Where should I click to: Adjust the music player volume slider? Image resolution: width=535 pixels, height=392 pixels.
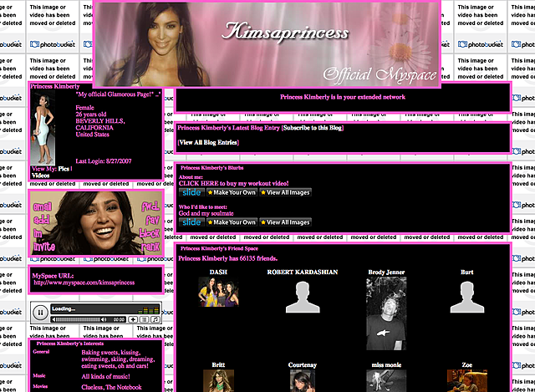point(78,319)
